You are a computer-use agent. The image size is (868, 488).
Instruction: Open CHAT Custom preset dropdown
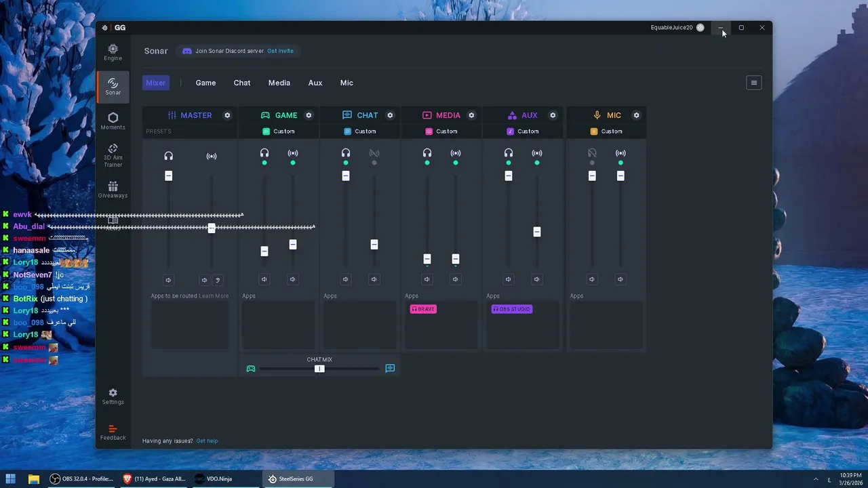coord(360,131)
